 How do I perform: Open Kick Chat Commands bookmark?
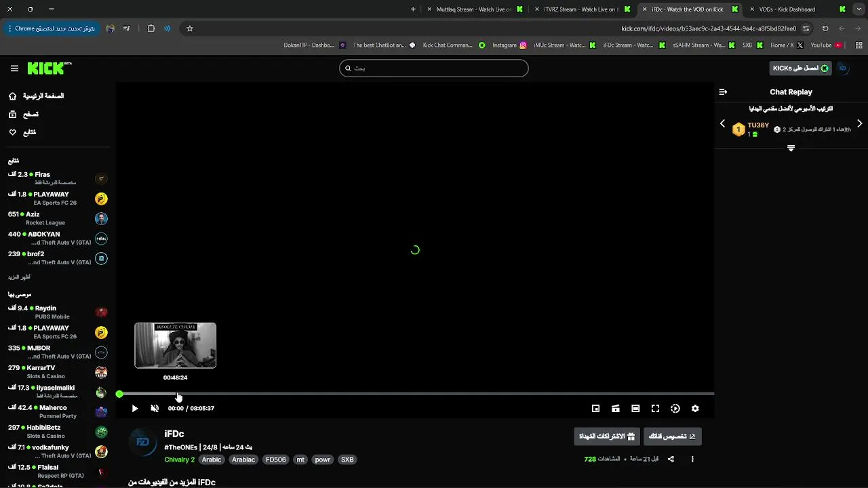coord(454,45)
